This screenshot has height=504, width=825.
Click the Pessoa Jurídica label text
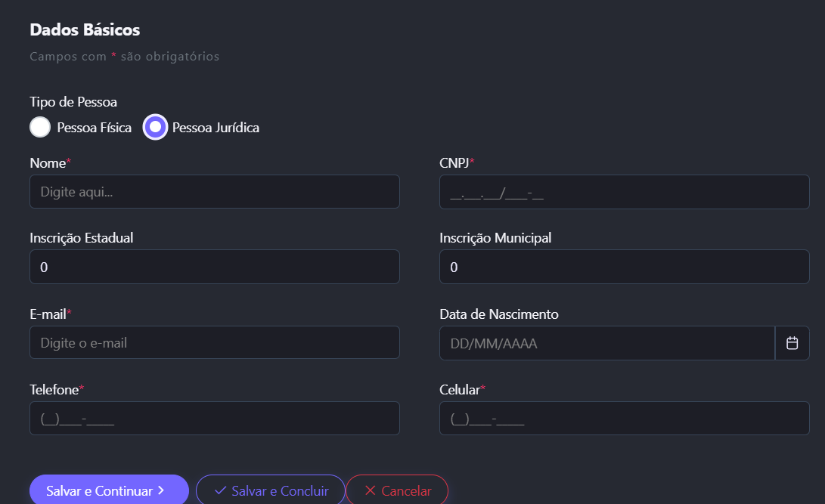(x=216, y=128)
